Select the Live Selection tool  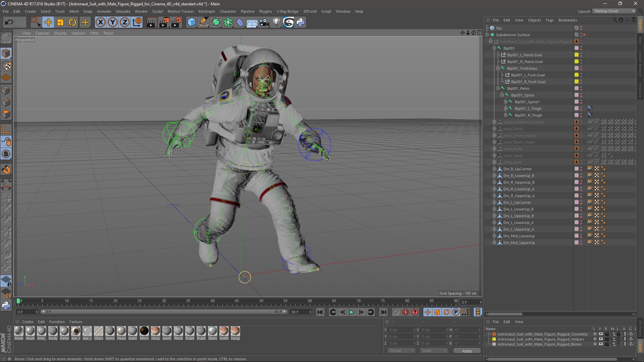click(36, 22)
